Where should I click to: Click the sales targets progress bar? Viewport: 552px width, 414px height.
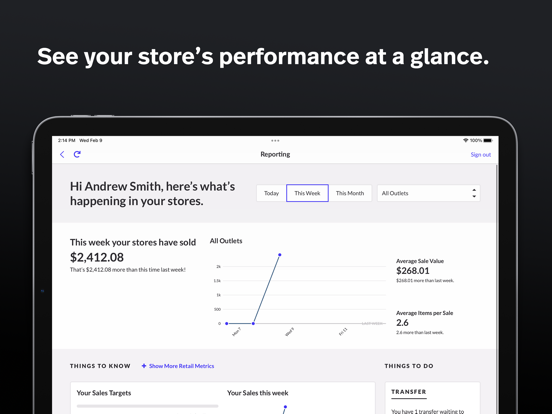148,406
